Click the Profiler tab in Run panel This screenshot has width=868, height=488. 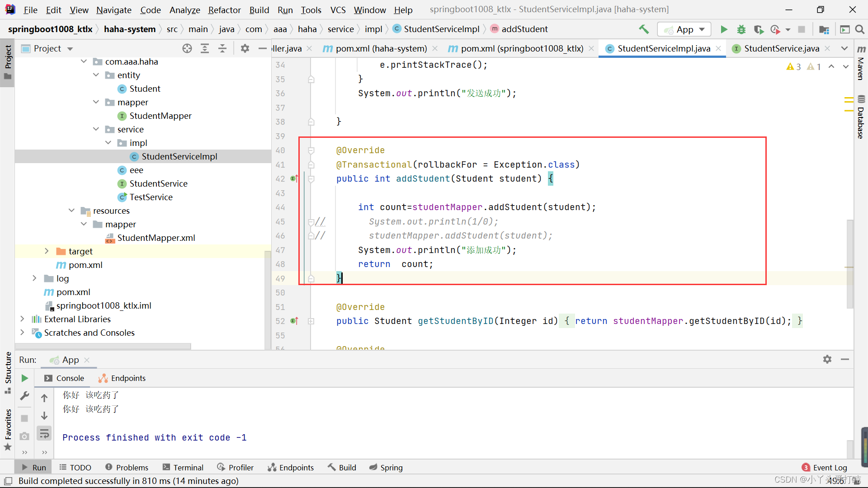[x=241, y=467]
